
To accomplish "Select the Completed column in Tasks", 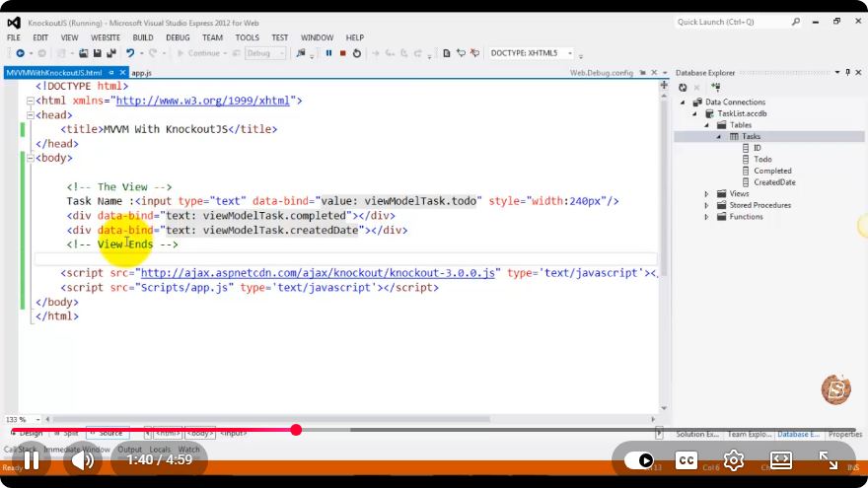I will click(772, 171).
